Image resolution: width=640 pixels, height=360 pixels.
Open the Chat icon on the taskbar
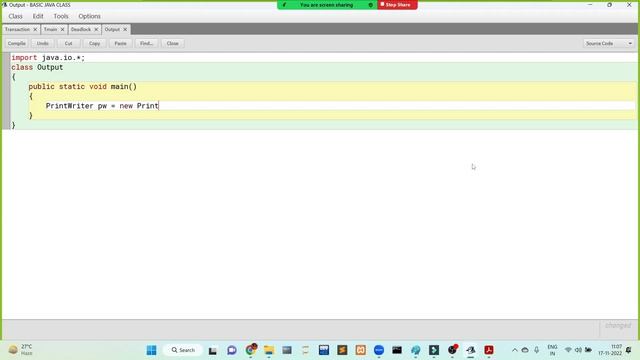pyautogui.click(x=232, y=350)
